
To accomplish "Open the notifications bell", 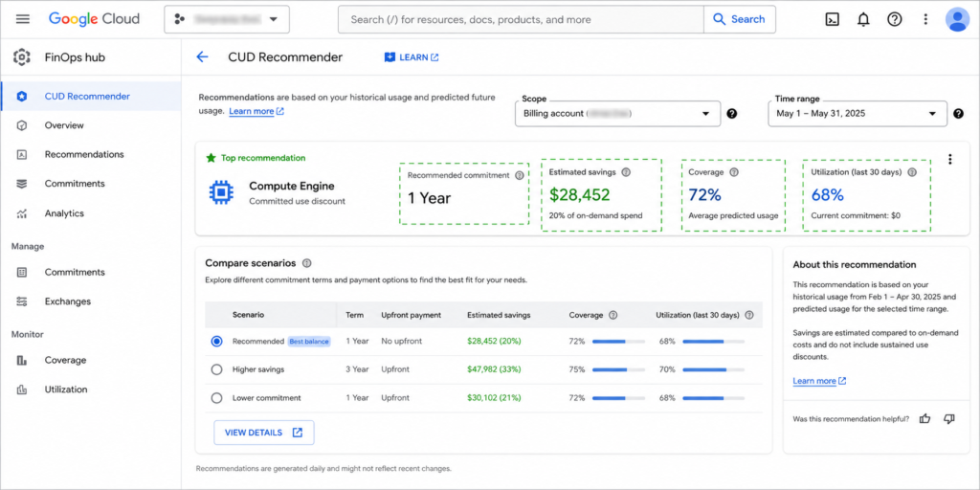I will (x=863, y=19).
